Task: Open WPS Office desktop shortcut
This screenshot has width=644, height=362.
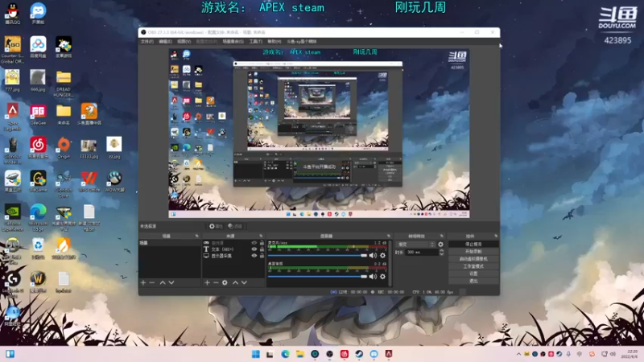Action: [x=89, y=182]
